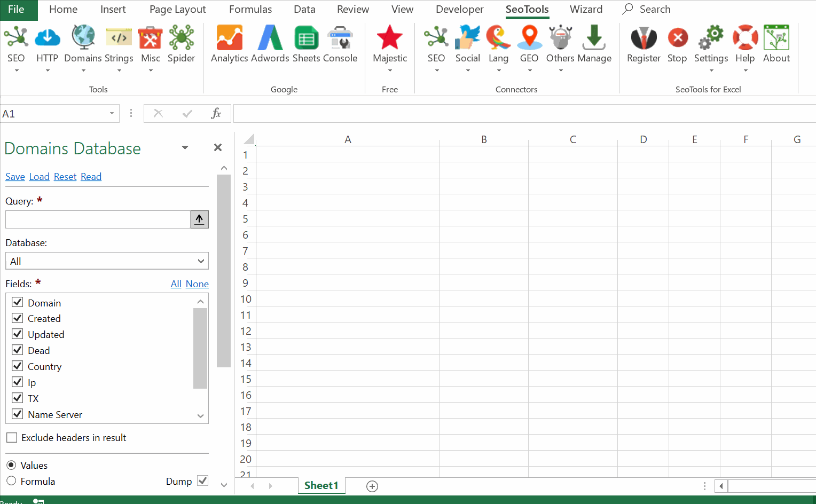
Task: Select the Formula radio option
Action: [11, 481]
